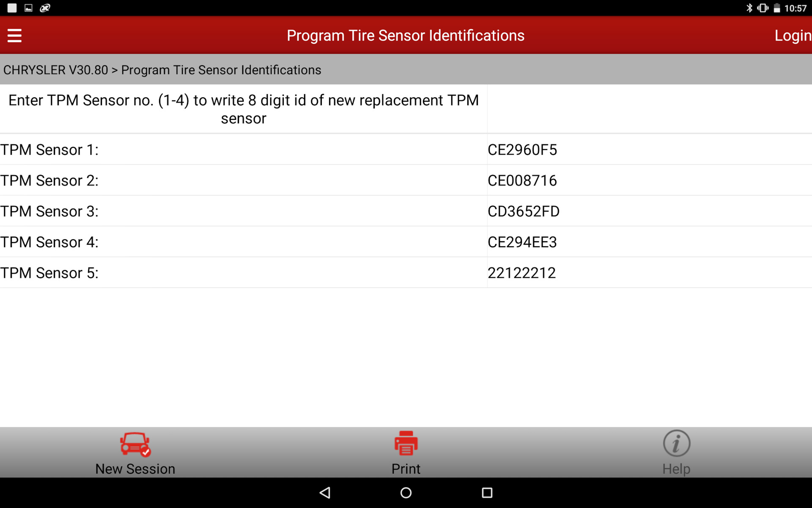
Task: Tap the vibrate mode status icon
Action: [x=763, y=8]
